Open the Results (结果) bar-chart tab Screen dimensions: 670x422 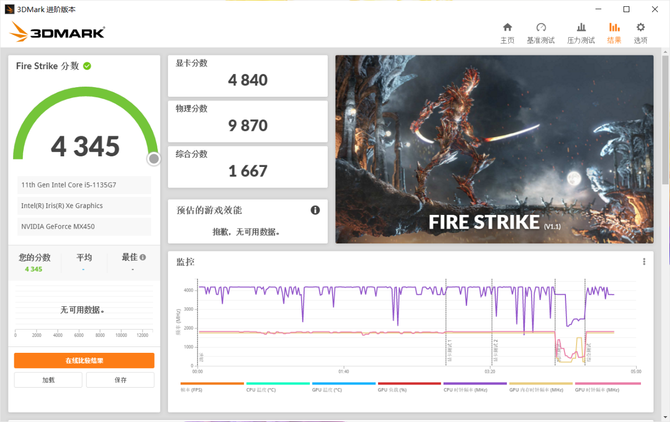[614, 33]
